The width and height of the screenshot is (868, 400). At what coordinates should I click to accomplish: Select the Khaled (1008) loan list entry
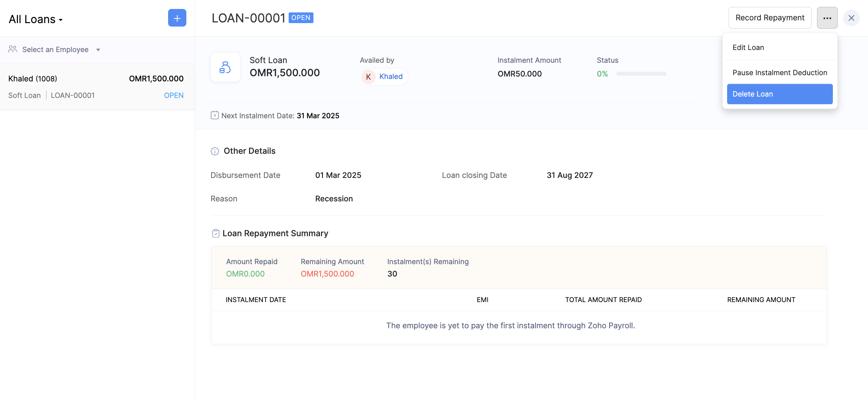pos(96,87)
